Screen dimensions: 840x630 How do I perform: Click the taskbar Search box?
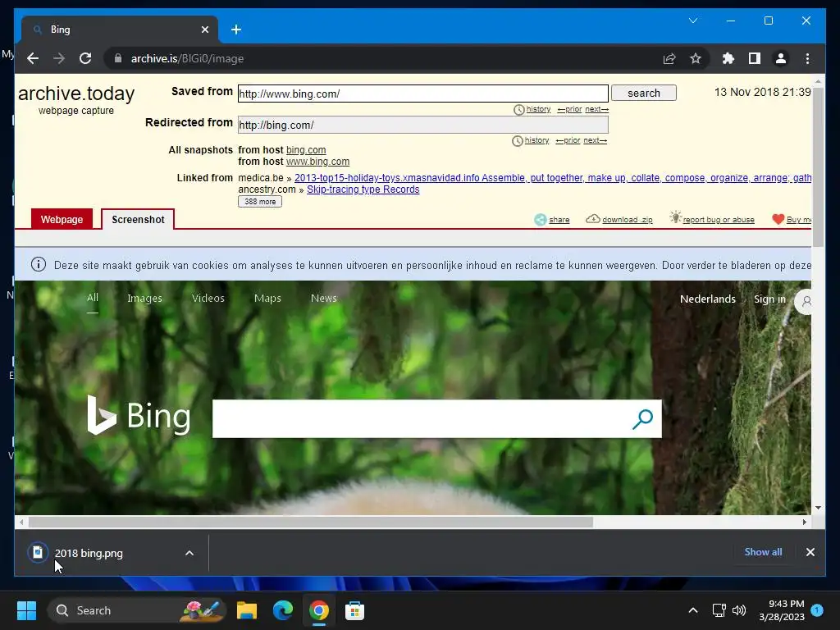(x=137, y=610)
